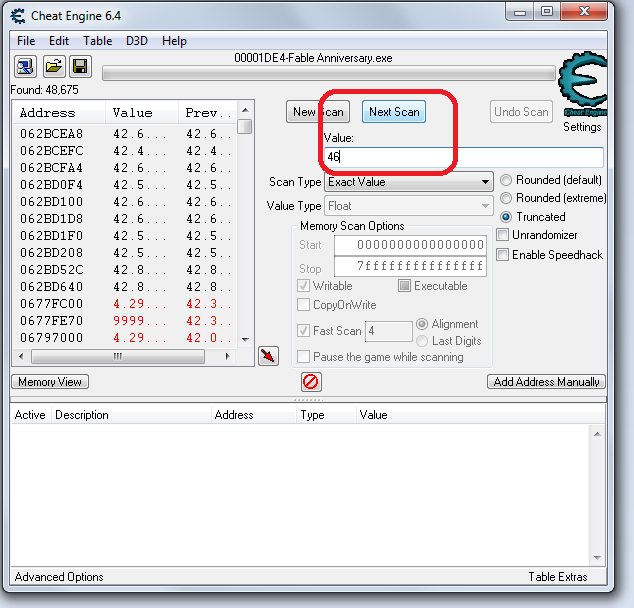Click results horizontal scroll left arrow
634x608 pixels.
coord(21,357)
